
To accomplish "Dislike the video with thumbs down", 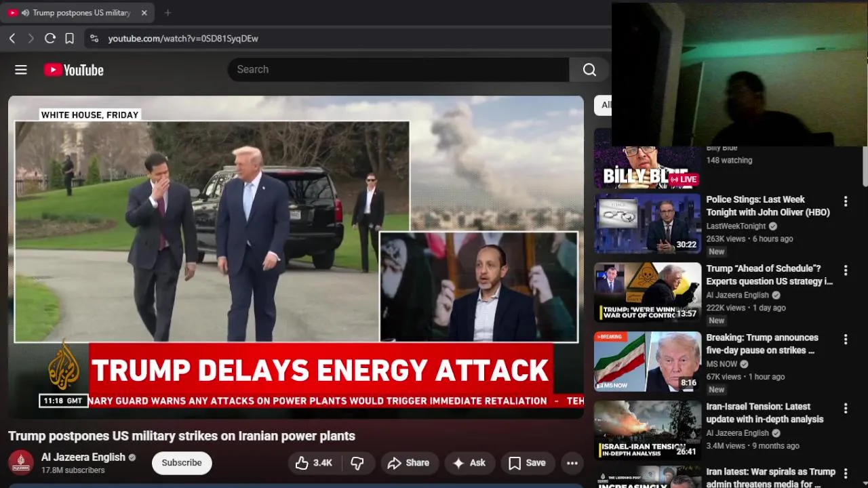I will (357, 463).
